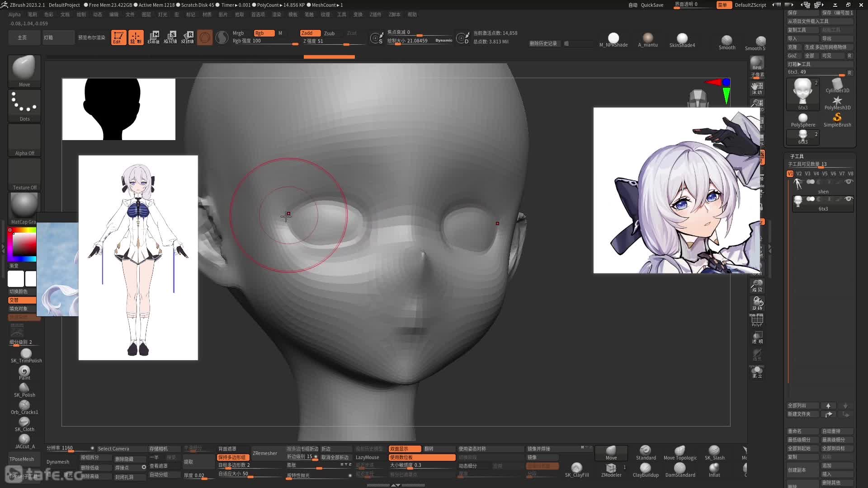Open the 帮助 (Help) menu
The height and width of the screenshot is (488, 868).
[412, 14]
